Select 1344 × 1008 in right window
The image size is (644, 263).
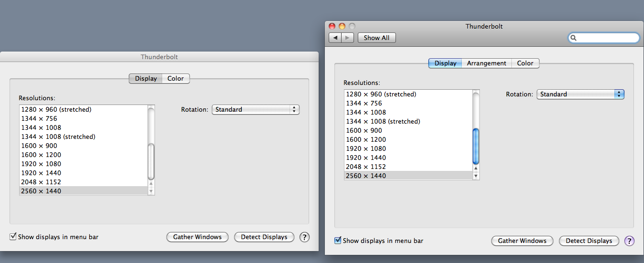pyautogui.click(x=408, y=113)
